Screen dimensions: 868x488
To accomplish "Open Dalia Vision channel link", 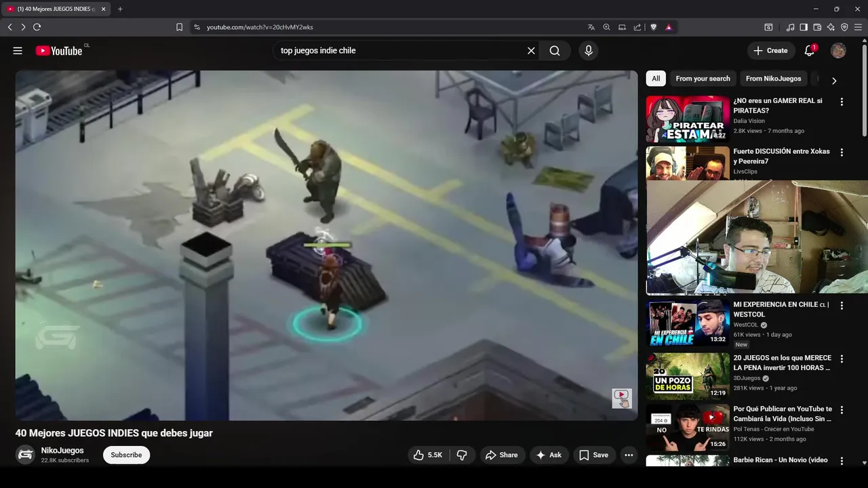I will [749, 121].
